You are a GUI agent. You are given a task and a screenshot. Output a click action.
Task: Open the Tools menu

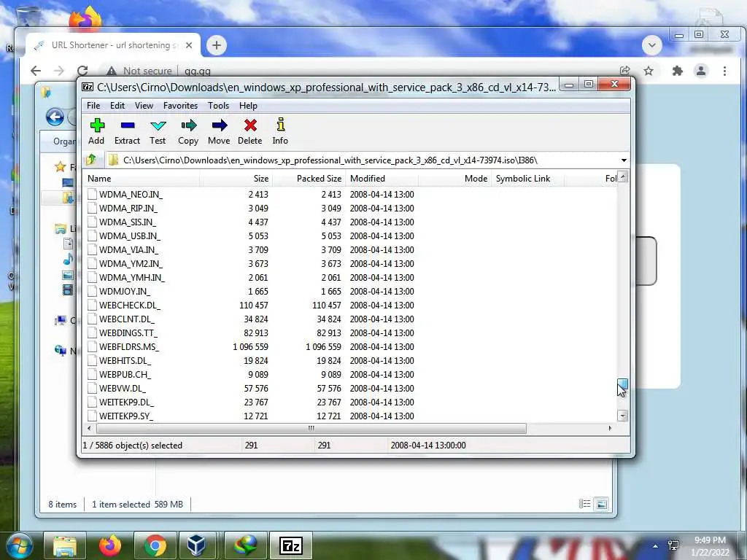218,106
